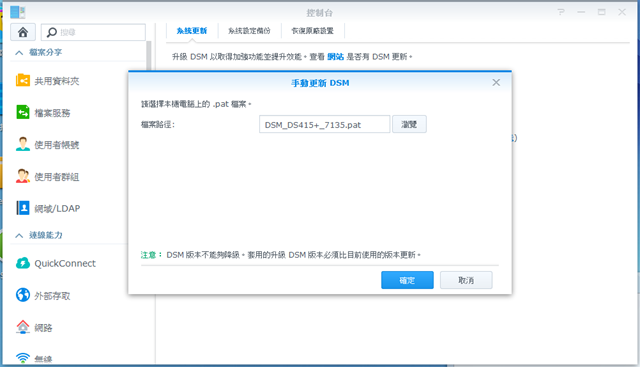Follow the 網站 website link
The width and height of the screenshot is (640, 367).
pos(336,57)
